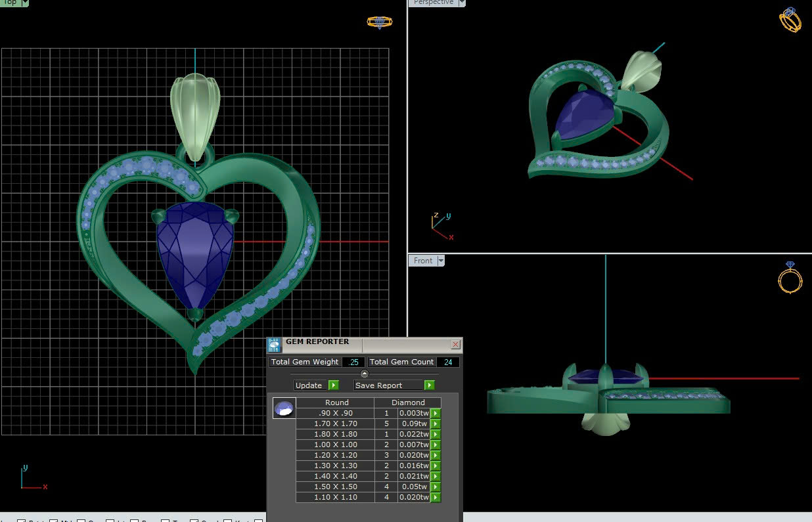
Task: Click the angled ring icon in Perspective viewport
Action: [790, 19]
